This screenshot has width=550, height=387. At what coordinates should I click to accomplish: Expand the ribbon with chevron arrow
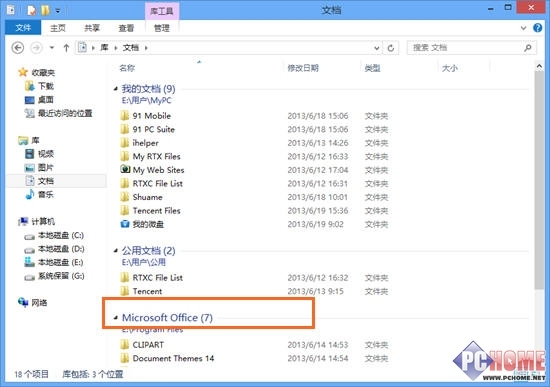[x=523, y=28]
